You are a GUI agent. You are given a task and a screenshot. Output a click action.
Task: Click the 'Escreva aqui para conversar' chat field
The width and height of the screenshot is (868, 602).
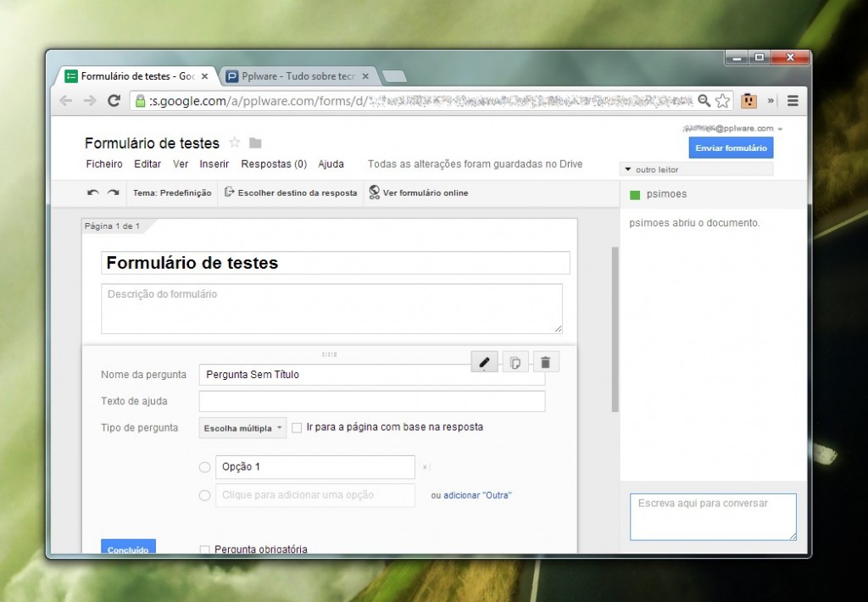pos(712,516)
